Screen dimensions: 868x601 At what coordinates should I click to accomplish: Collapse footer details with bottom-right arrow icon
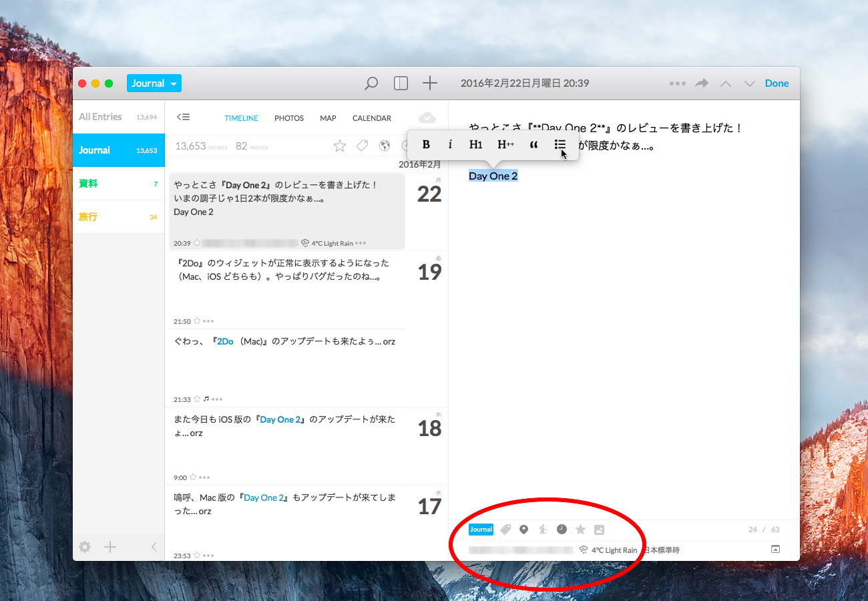(x=775, y=549)
